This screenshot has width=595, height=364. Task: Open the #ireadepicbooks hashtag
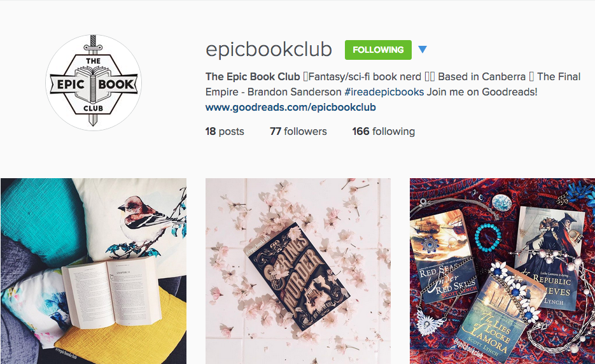[x=384, y=92]
